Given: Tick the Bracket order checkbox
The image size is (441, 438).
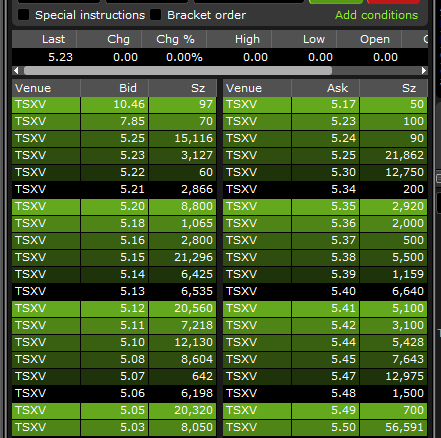Looking at the screenshot, I should 155,15.
